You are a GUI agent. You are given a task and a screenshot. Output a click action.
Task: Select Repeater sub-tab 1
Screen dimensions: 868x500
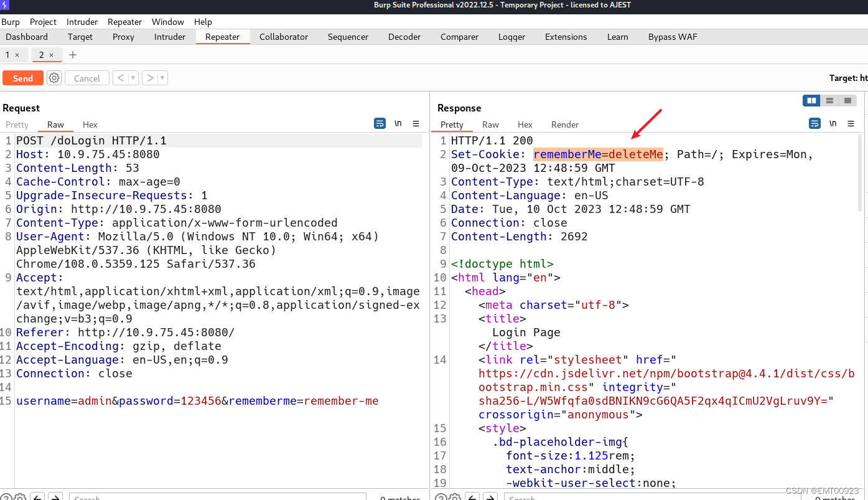pos(7,55)
